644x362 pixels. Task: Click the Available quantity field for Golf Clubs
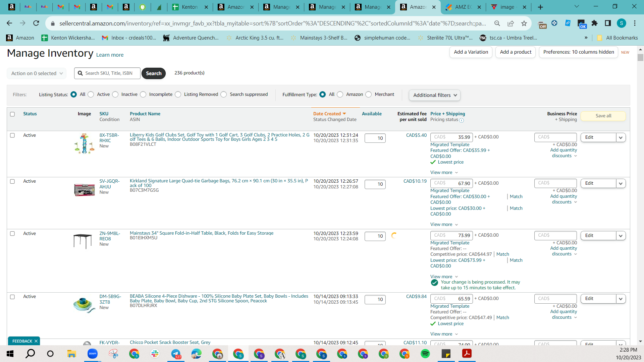click(x=375, y=138)
